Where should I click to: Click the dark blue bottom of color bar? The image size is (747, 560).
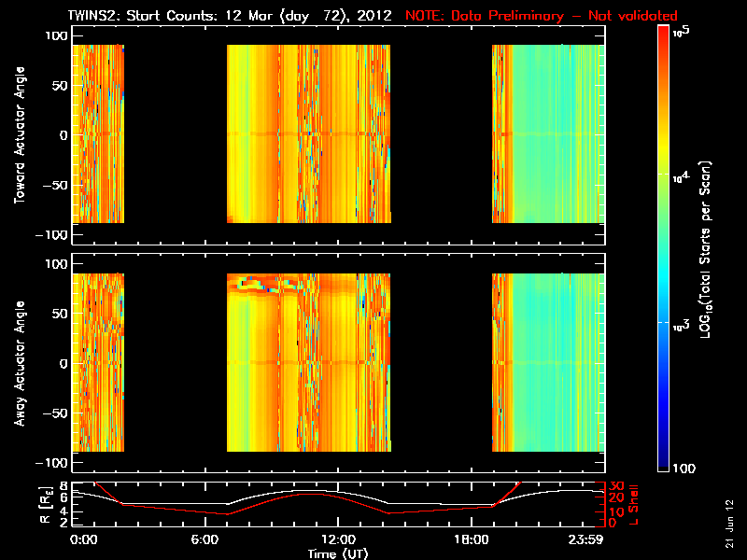[x=664, y=462]
